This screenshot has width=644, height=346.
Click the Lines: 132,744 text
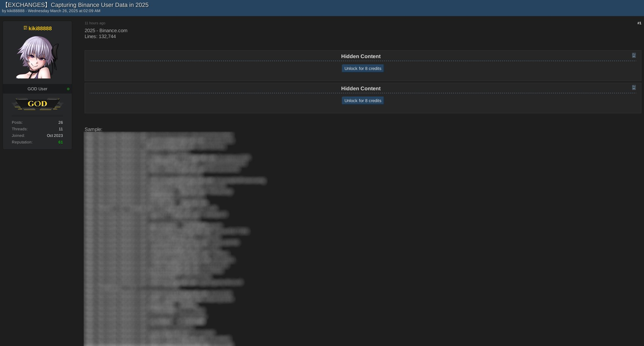click(x=100, y=36)
